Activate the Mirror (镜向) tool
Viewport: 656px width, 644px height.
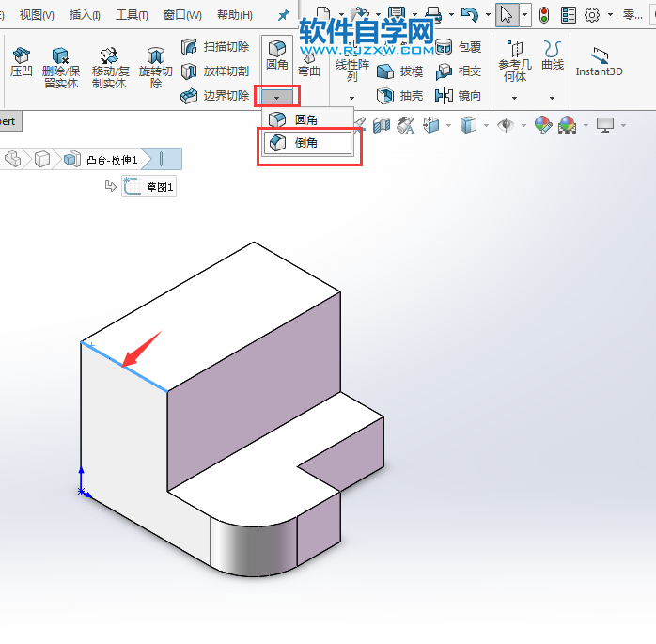pyautogui.click(x=458, y=96)
